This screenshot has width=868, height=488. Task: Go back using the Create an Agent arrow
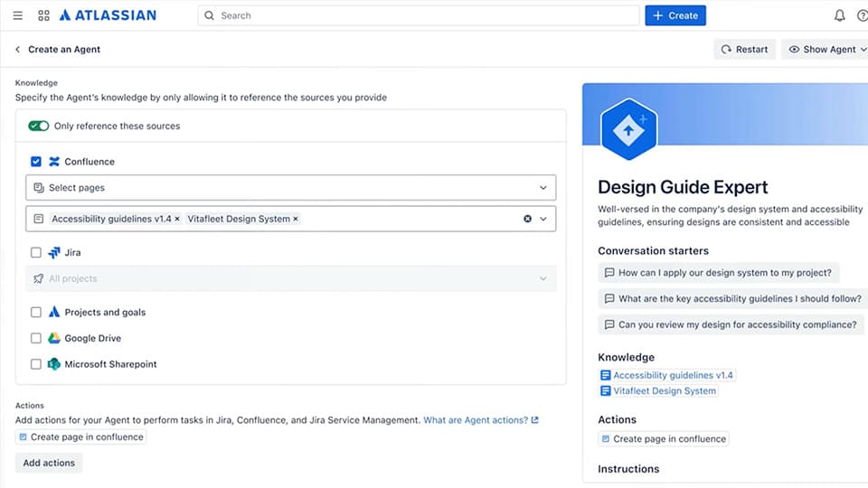click(18, 49)
